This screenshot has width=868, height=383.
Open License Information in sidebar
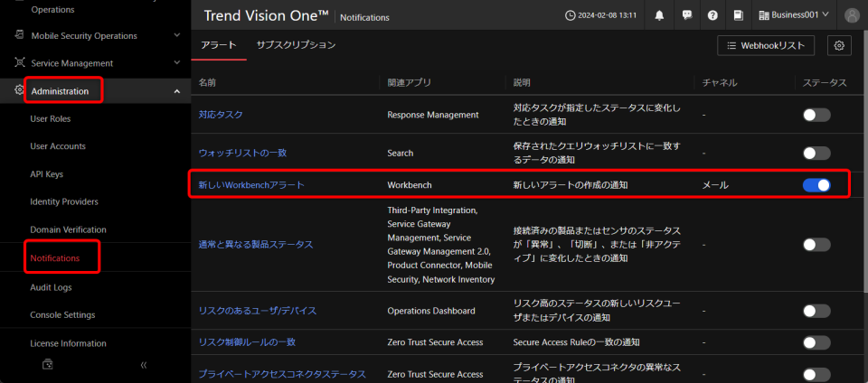click(x=68, y=343)
